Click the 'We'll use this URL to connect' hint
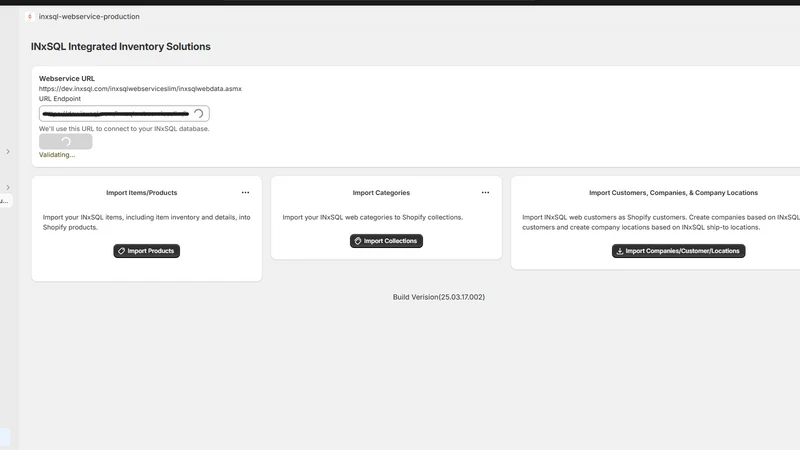 124,129
